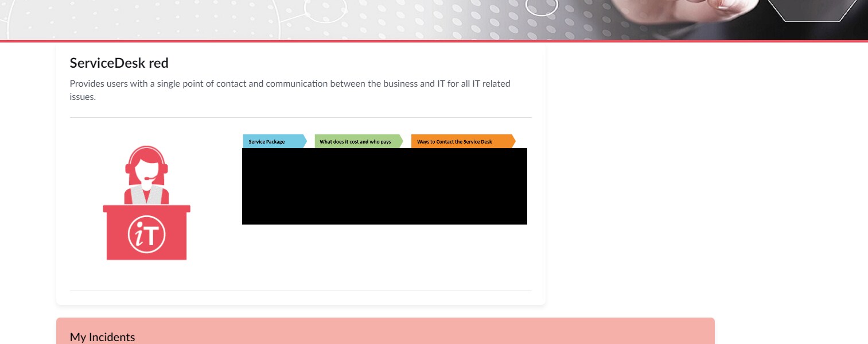This screenshot has width=868, height=344.
Task: Click the black content preview area
Action: coord(384,186)
